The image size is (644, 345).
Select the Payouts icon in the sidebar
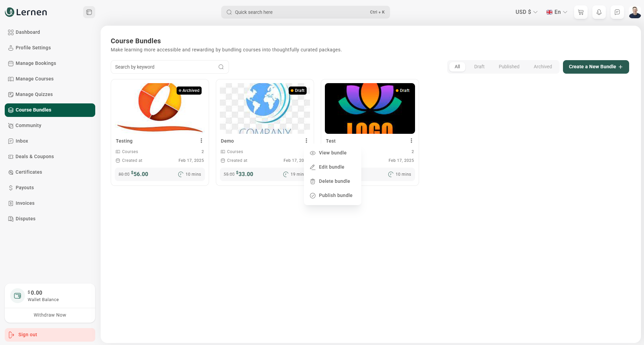[11, 188]
